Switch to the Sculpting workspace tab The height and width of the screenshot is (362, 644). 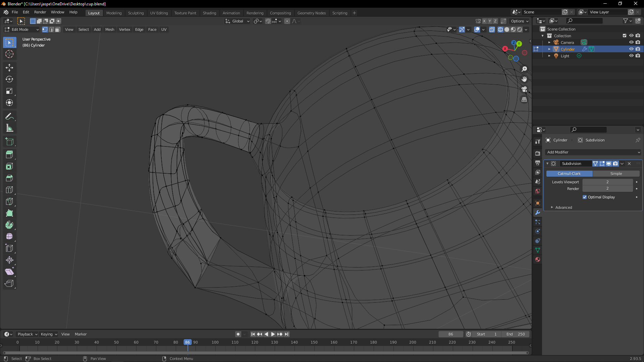point(136,13)
